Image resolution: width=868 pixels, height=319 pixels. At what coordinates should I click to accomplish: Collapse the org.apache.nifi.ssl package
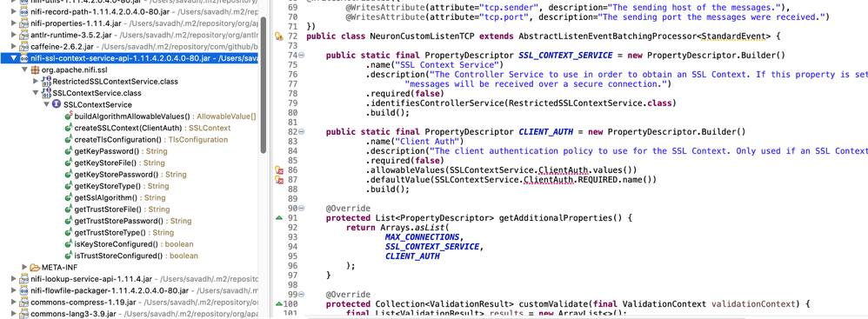point(24,70)
